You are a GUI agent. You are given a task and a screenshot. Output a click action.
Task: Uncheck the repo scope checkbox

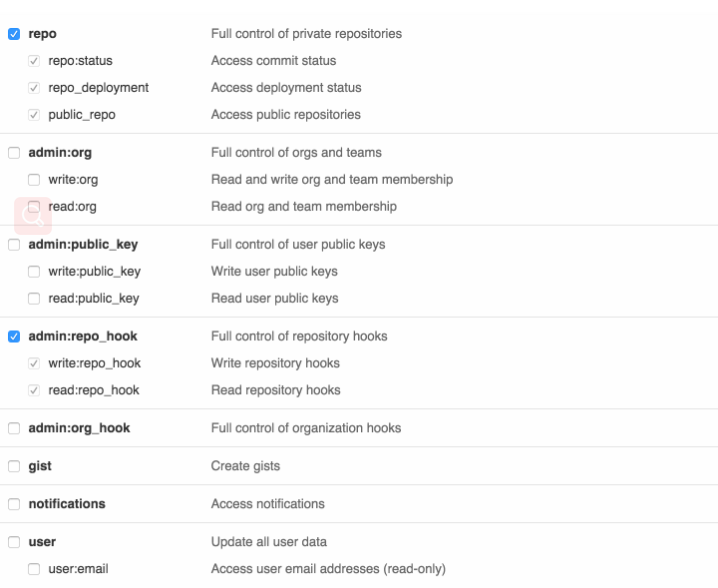point(13,34)
